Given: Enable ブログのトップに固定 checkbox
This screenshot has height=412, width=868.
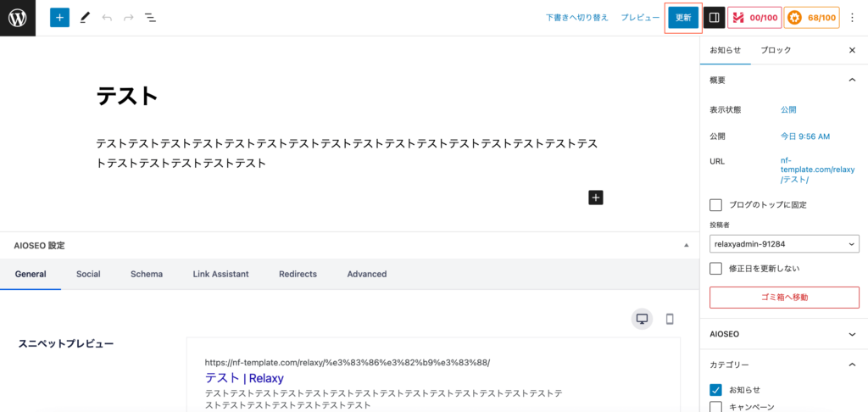Looking at the screenshot, I should coord(715,205).
